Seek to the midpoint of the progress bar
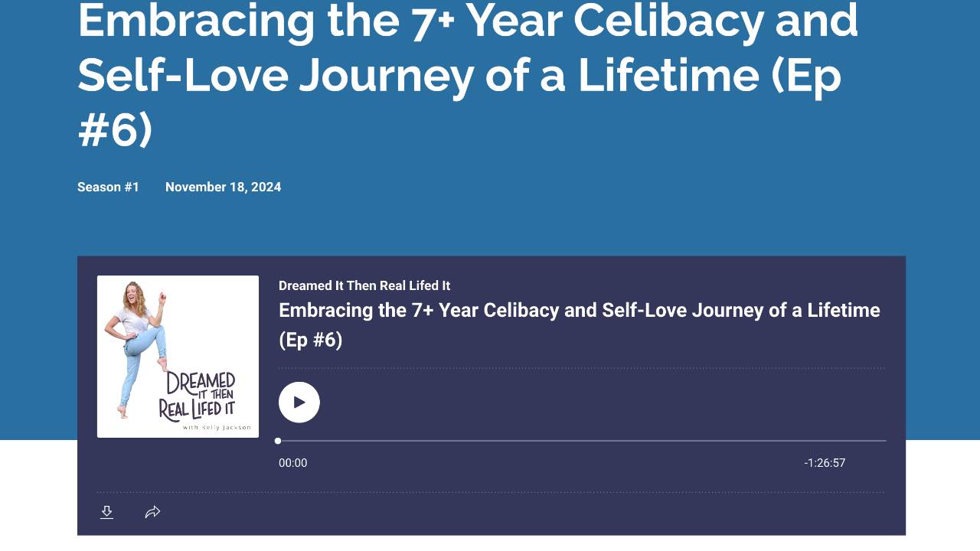Viewport: 980px width, 551px height. pos(582,441)
